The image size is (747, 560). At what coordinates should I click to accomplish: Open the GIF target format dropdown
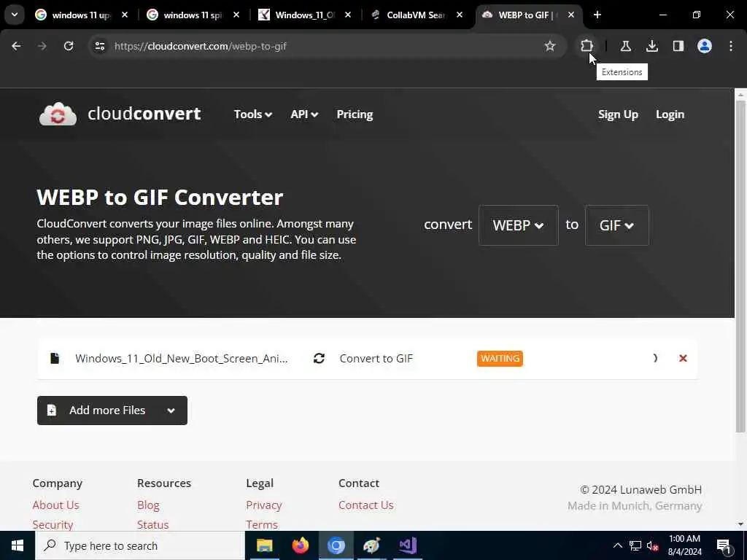[616, 225]
